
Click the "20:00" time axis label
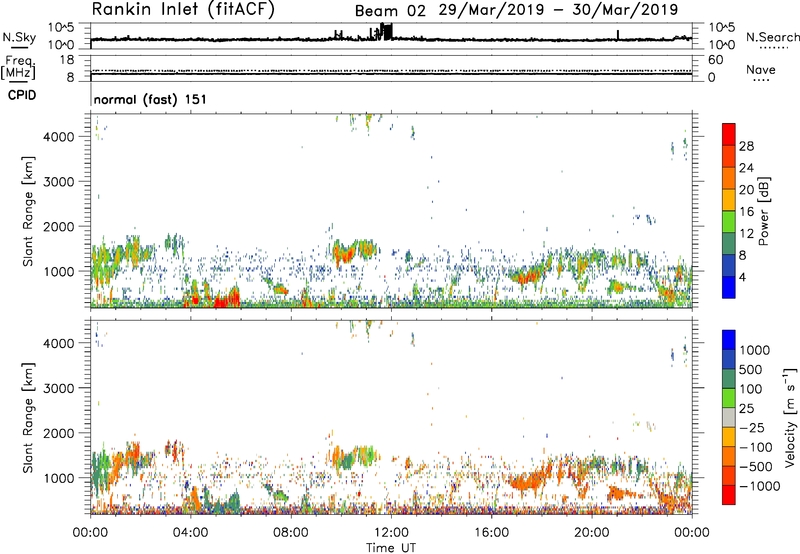[591, 533]
